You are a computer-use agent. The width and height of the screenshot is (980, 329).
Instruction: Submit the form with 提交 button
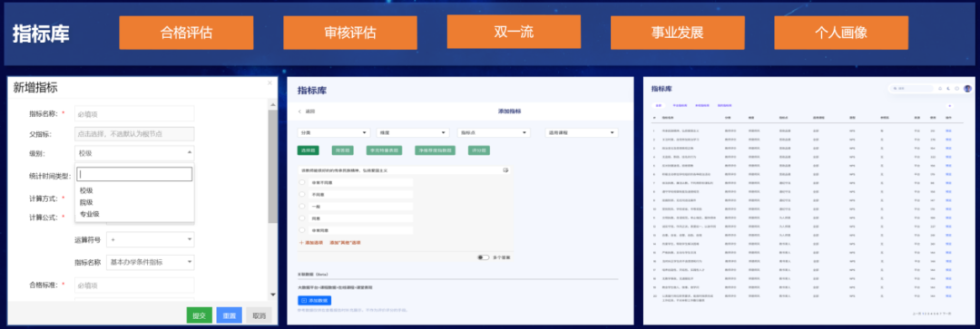tap(200, 315)
